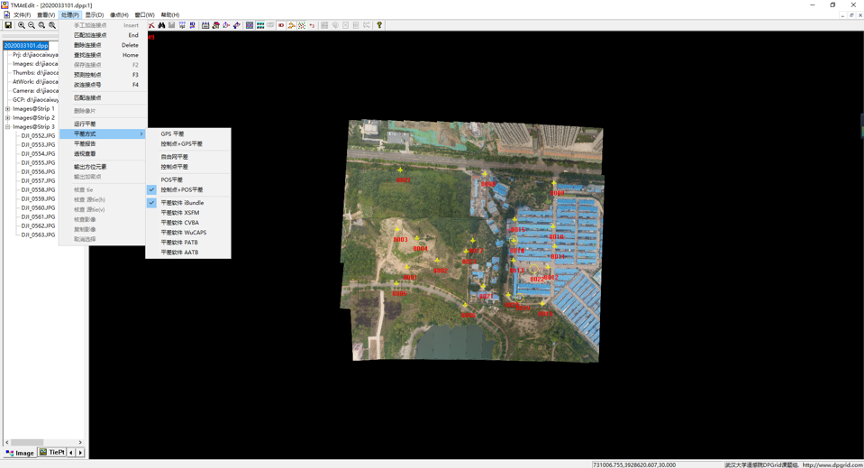This screenshot has width=864, height=468.
Task: Select DJI_0557.JPG in tree
Action: [x=38, y=181]
